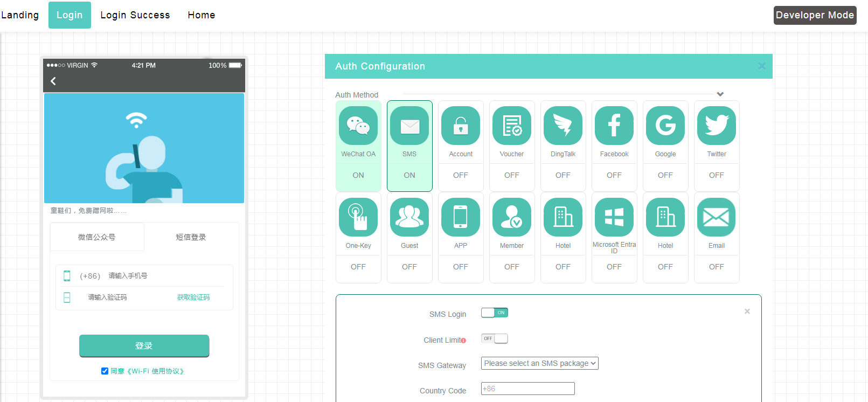Uncheck the Wi-Fi agreement checkbox
This screenshot has width=868, height=402.
(x=105, y=371)
